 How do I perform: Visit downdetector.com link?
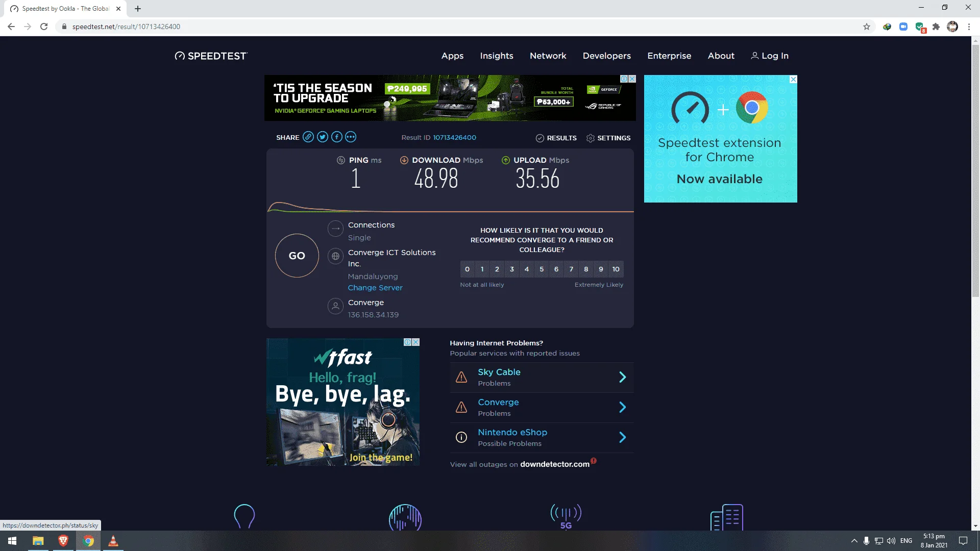(555, 464)
